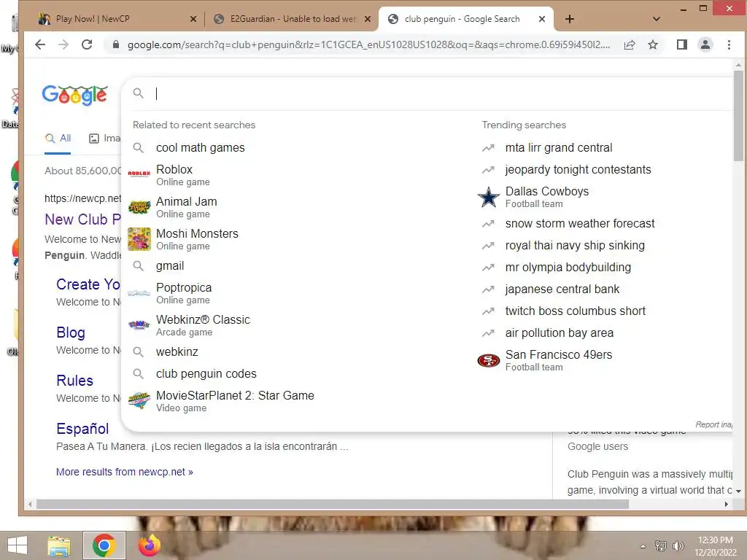Select trending jeopardy tonight contestants

pos(578,169)
